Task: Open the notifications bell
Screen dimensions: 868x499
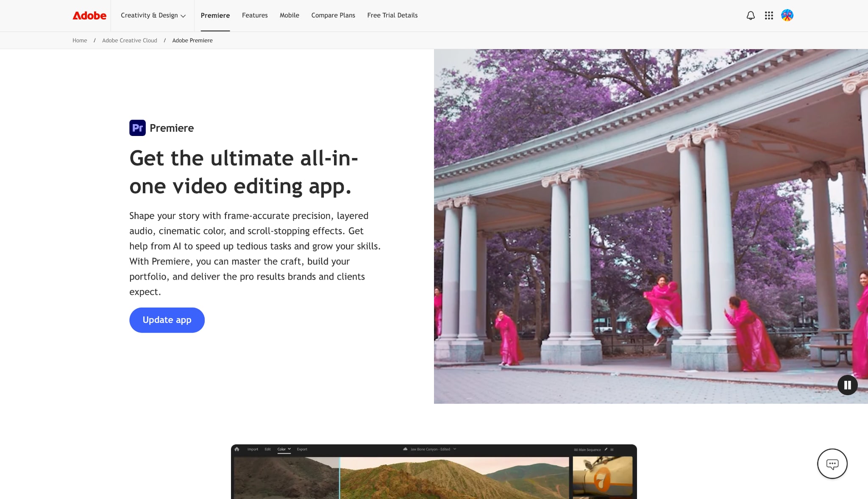Action: click(x=751, y=16)
